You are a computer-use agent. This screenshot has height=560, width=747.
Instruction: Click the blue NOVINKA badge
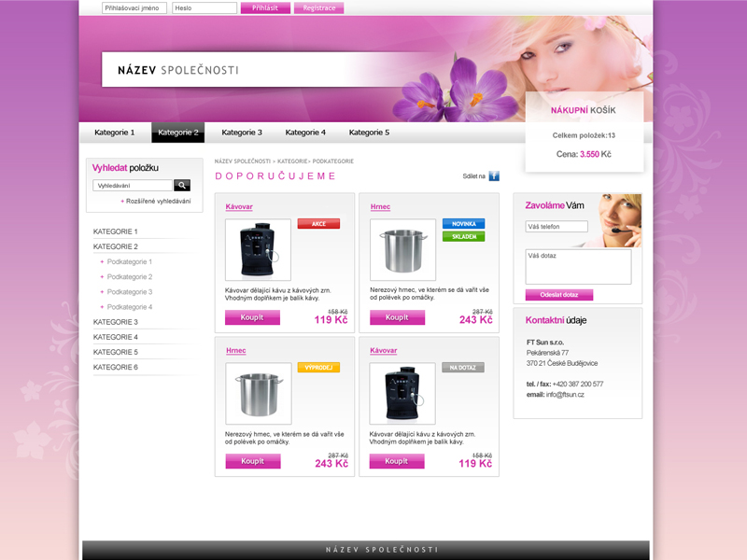pos(463,224)
